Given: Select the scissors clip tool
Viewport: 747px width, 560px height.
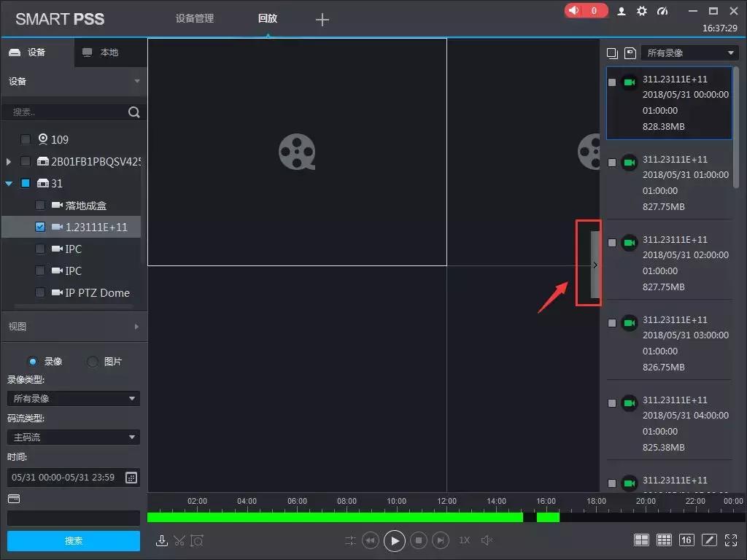Looking at the screenshot, I should pos(179,540).
